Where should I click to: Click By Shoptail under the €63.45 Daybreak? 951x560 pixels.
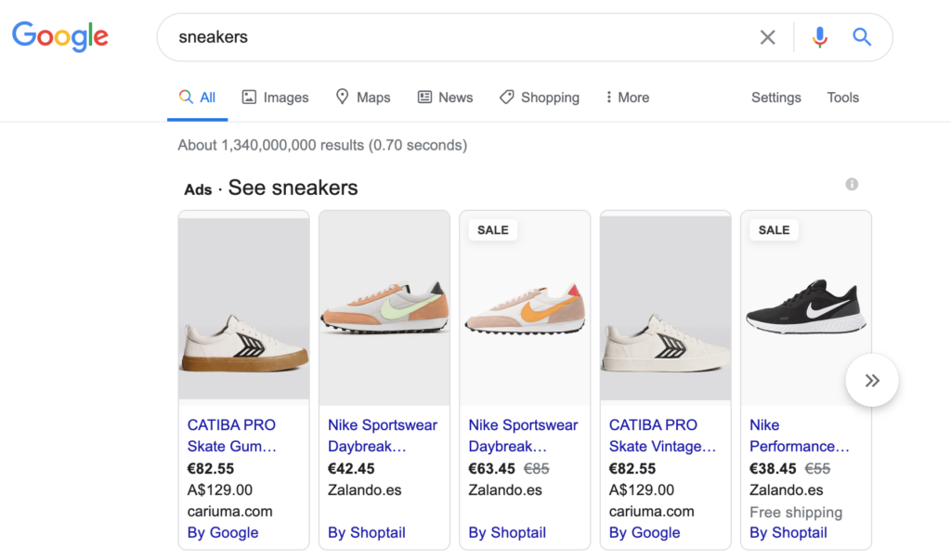[x=507, y=533]
